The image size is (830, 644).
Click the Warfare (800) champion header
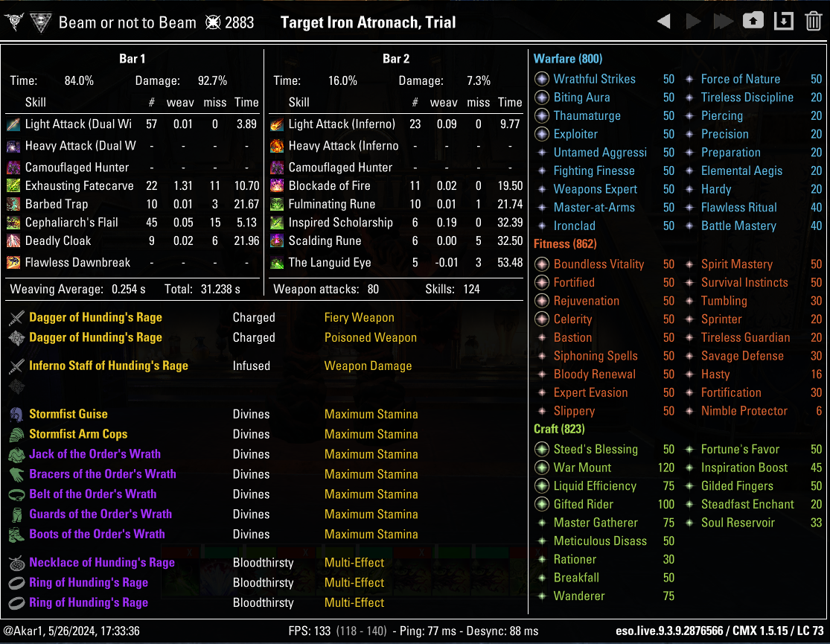[568, 59]
